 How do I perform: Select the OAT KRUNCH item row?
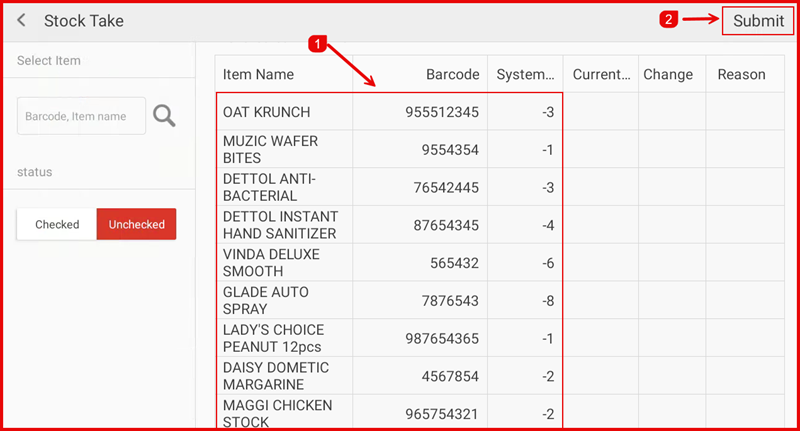pyautogui.click(x=267, y=112)
